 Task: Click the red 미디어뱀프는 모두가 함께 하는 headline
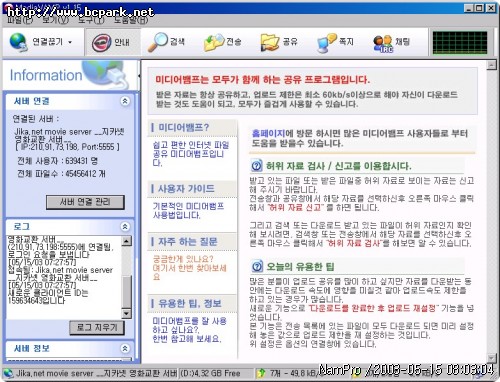[x=262, y=80]
